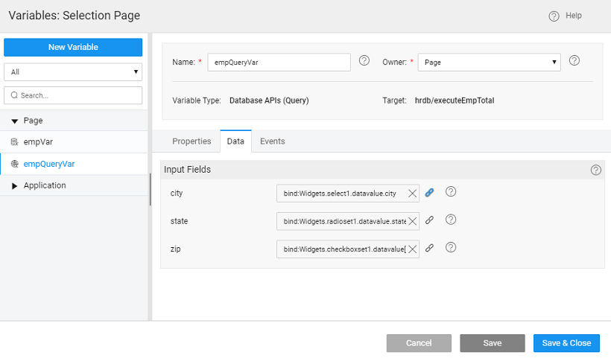Clear the state binding with X icon
This screenshot has width=611, height=364.
tap(412, 221)
